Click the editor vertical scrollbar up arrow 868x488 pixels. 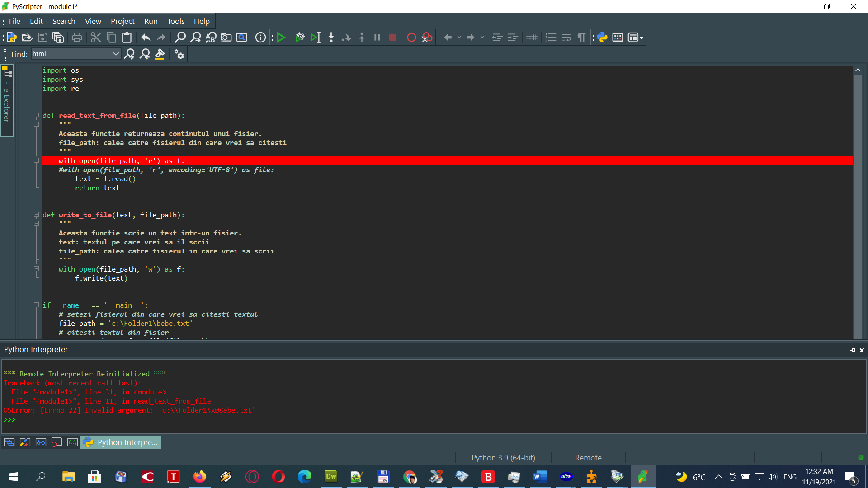[x=858, y=70]
